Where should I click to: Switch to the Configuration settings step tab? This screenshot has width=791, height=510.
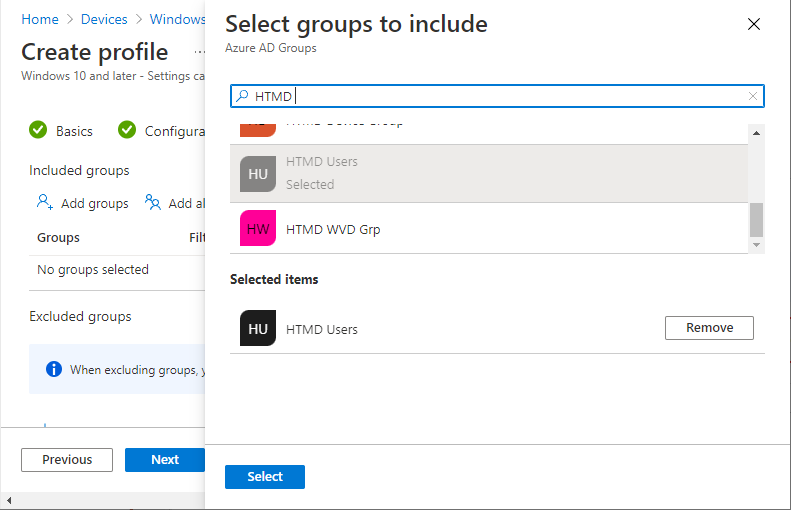(175, 131)
